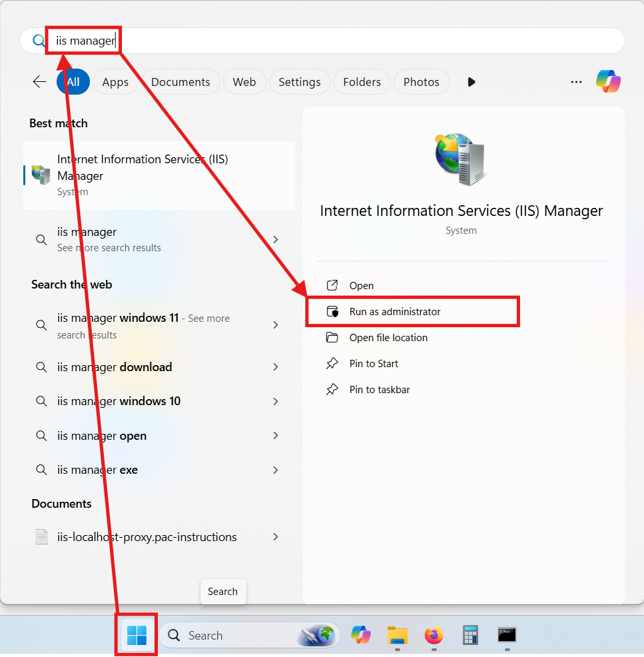Open Firefox browser in taskbar

(x=434, y=636)
